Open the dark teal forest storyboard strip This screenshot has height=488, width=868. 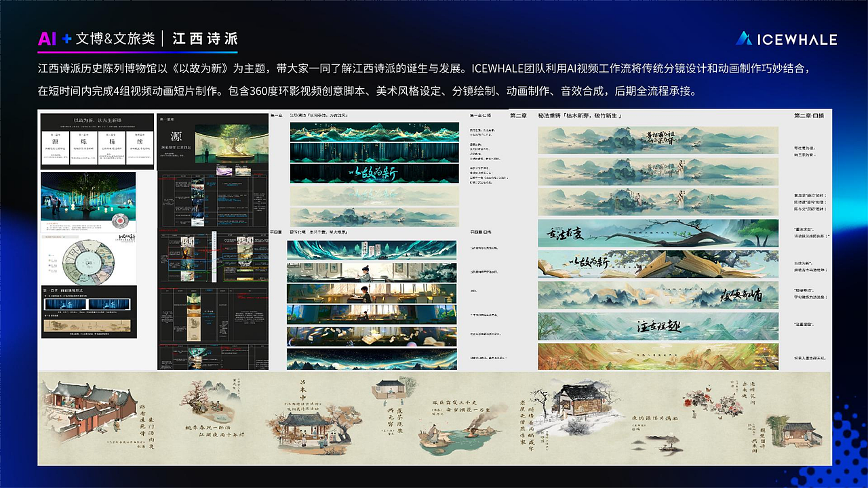374,152
